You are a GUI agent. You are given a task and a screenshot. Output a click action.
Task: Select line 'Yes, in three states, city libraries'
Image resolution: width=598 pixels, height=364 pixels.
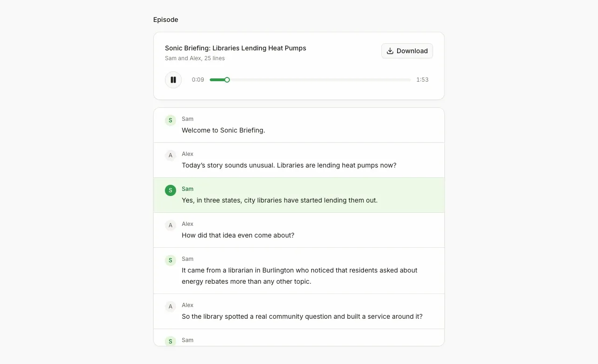coord(299,195)
